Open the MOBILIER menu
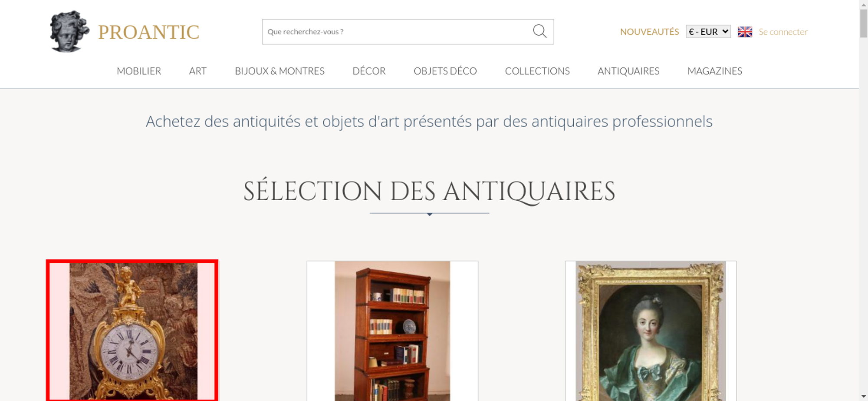The image size is (868, 401). point(139,71)
